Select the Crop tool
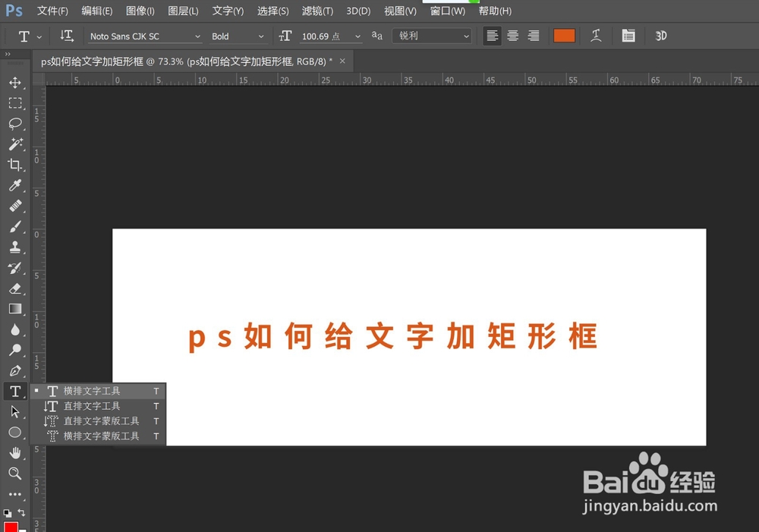The image size is (759, 532). click(15, 165)
